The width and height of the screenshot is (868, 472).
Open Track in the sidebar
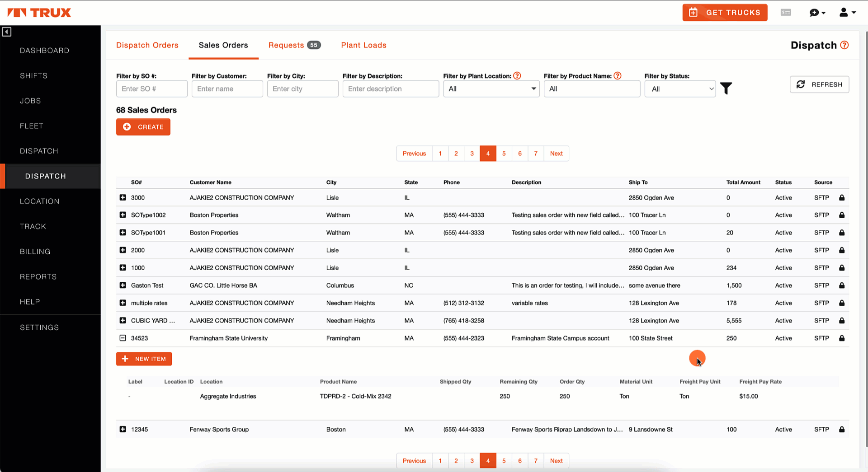33,226
